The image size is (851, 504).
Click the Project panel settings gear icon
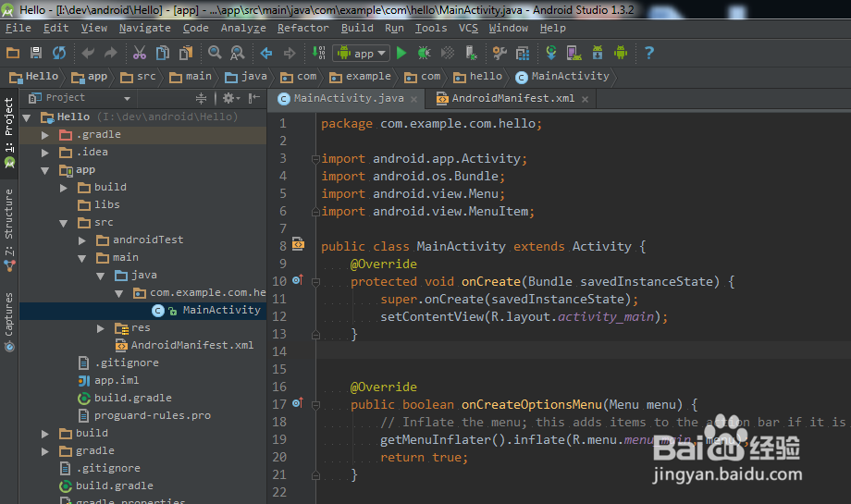230,98
